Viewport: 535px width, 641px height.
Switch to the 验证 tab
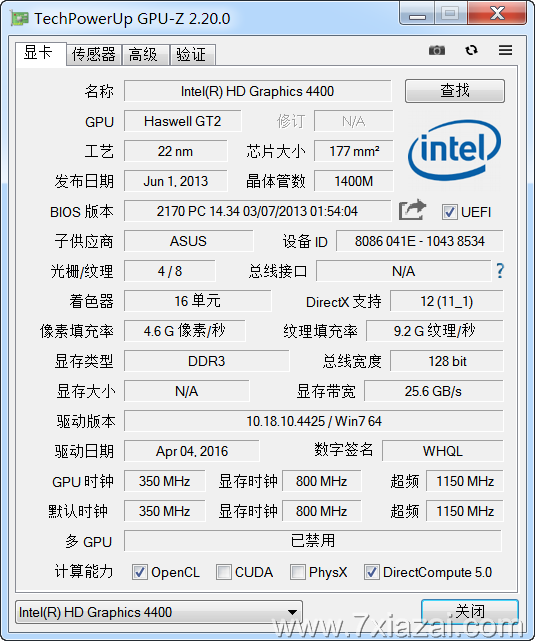pyautogui.click(x=193, y=54)
